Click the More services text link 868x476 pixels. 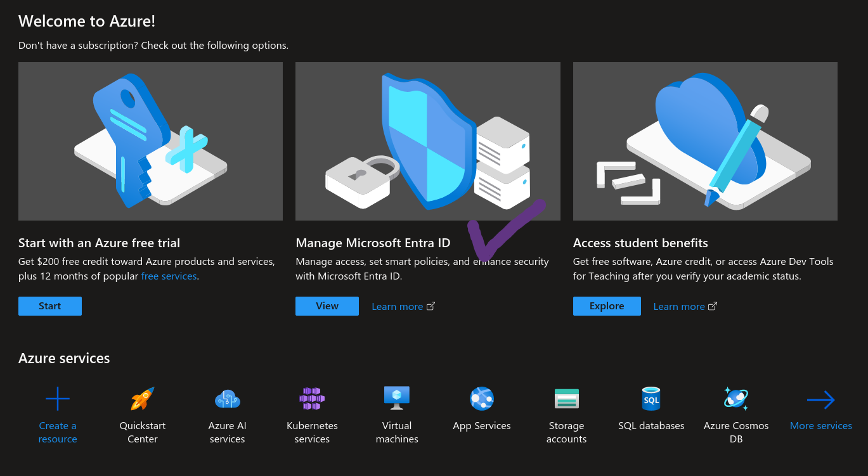[x=820, y=426]
